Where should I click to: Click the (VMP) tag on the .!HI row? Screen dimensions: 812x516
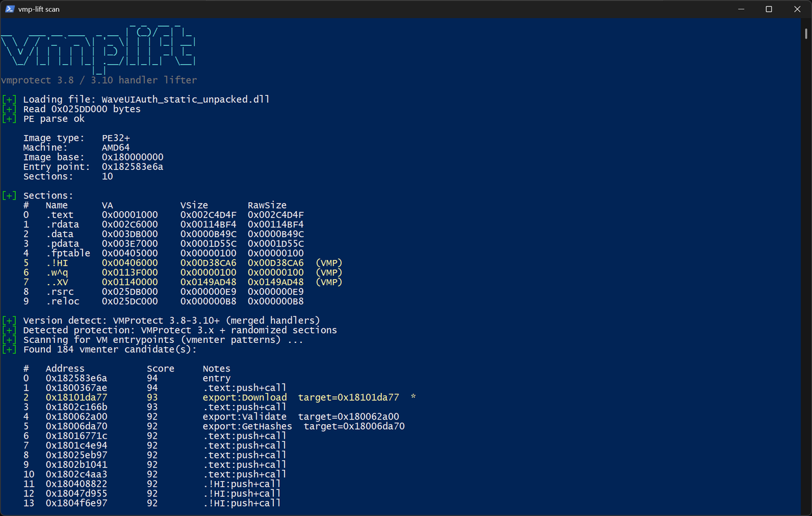tap(329, 263)
